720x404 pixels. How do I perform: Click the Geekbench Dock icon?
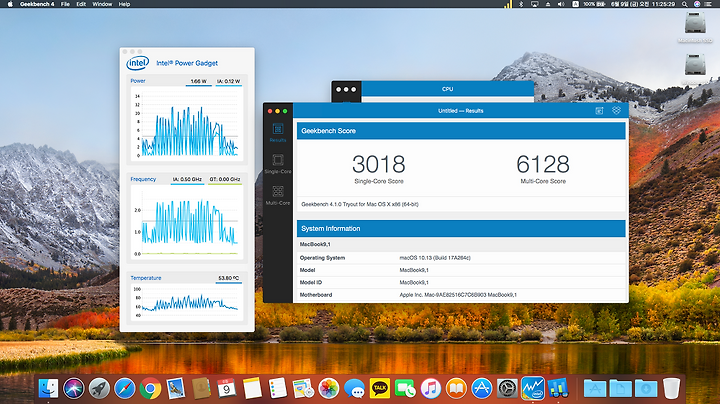click(x=558, y=388)
